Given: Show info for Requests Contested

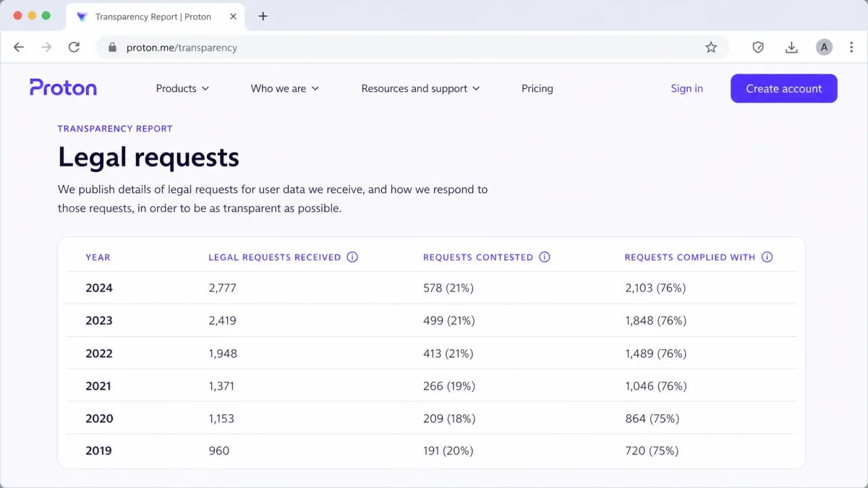Looking at the screenshot, I should coord(545,257).
